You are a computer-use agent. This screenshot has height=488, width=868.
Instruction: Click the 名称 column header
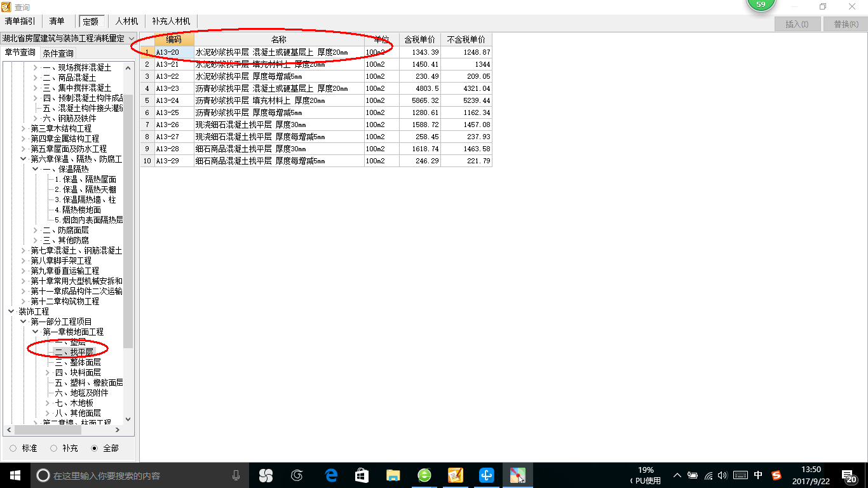(279, 39)
